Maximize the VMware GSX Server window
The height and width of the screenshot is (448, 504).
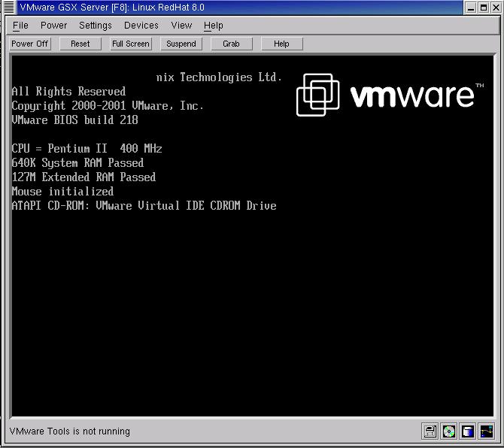pos(484,8)
